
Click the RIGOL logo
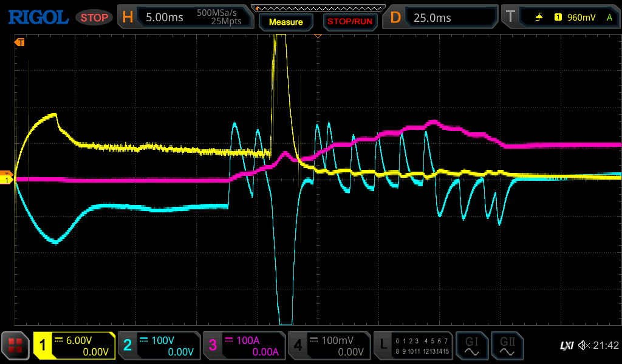click(38, 17)
